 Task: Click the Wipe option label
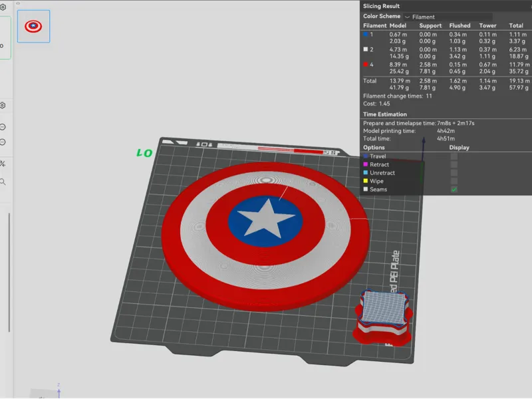[376, 181]
